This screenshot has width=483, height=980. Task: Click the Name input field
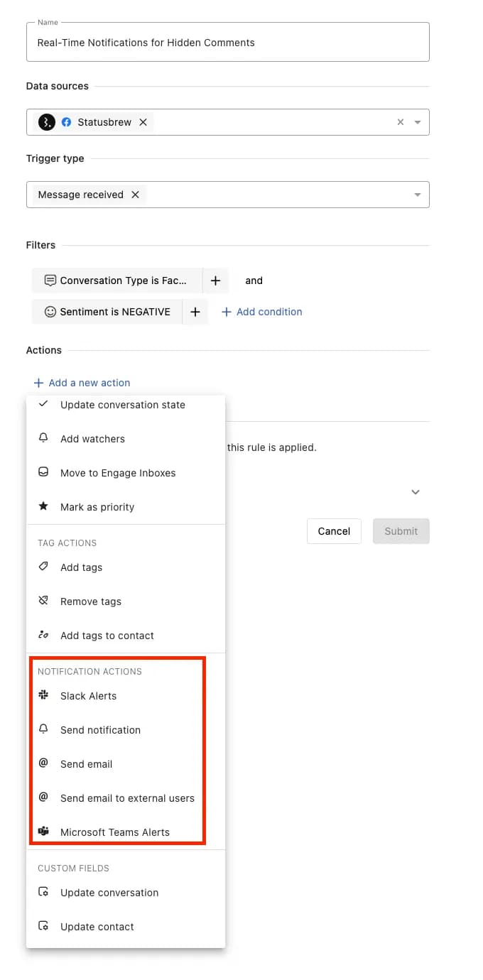tap(227, 42)
